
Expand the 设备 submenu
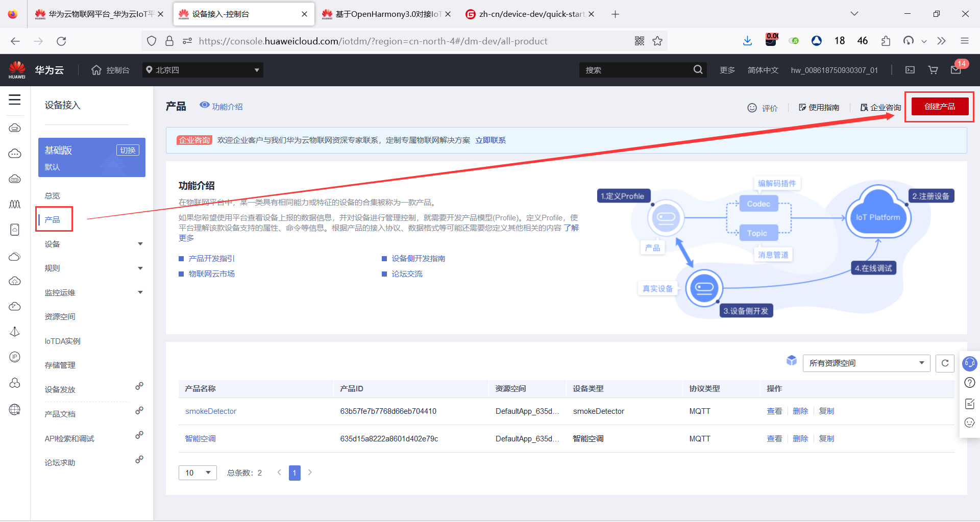[x=140, y=244]
